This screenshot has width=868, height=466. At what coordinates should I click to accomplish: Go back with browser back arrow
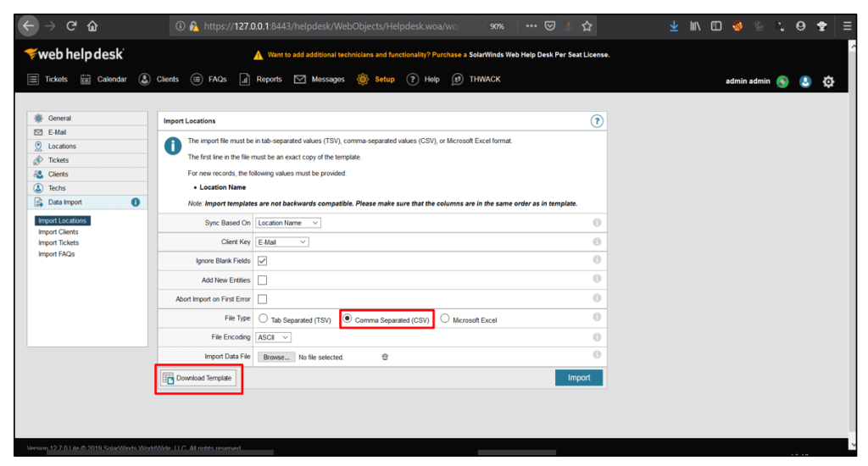[x=28, y=25]
